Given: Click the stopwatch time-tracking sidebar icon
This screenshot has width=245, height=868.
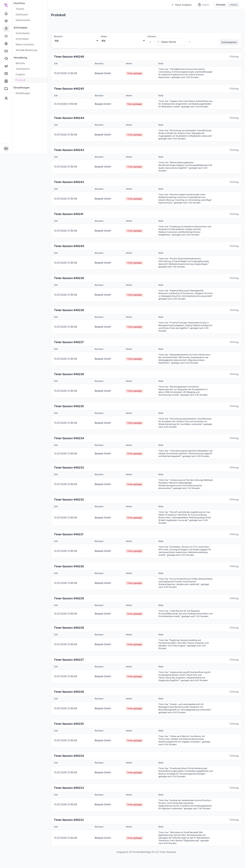Looking at the screenshot, I should click(6, 29).
